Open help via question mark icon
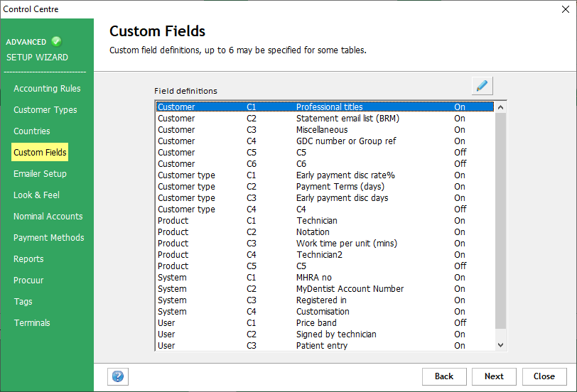 coord(118,376)
